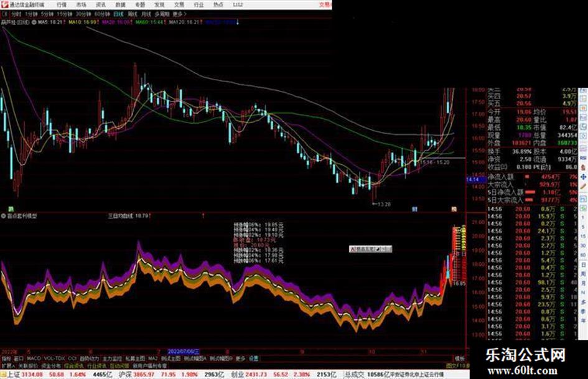Click settings circle beside main chart title
The width and height of the screenshot is (588, 379).
pyautogui.click(x=34, y=22)
